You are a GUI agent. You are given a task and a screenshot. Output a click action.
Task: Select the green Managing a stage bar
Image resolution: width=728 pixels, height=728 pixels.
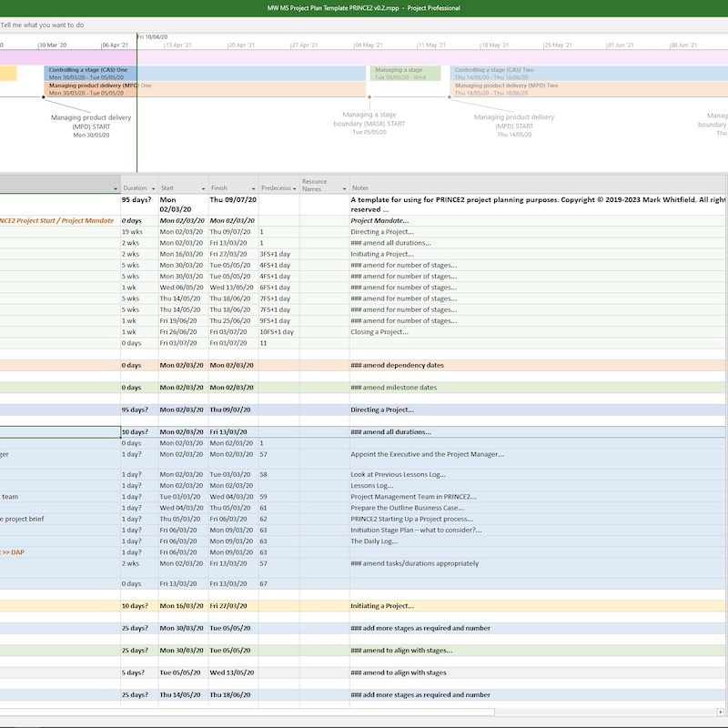click(x=405, y=72)
